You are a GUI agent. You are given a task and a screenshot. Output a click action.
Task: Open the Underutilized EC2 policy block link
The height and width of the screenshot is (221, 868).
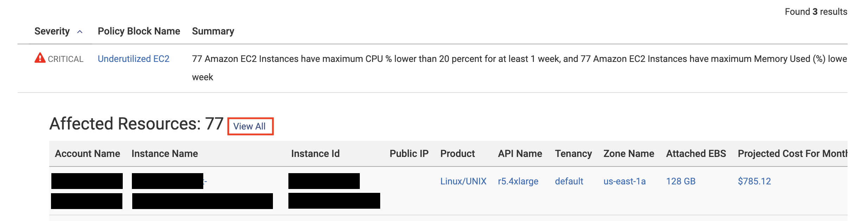(x=134, y=59)
